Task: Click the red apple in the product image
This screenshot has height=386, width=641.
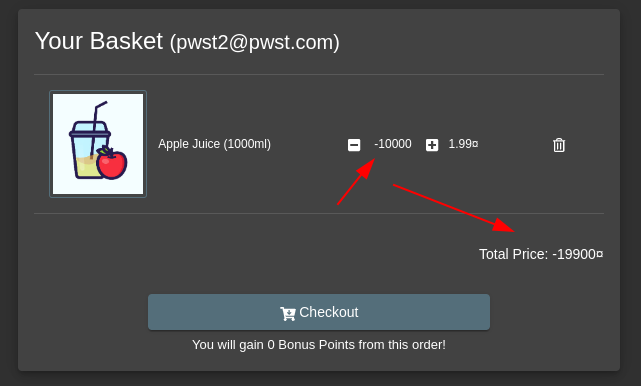Action: pos(112,163)
